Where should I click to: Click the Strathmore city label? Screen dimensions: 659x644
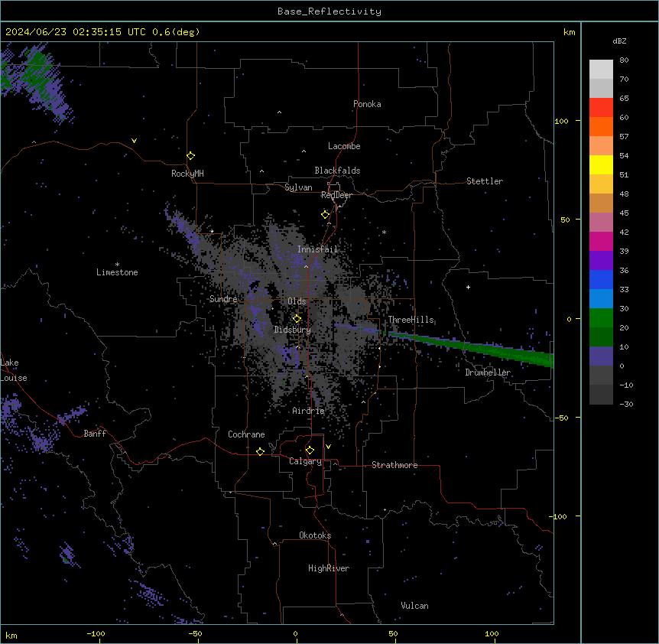(x=394, y=465)
